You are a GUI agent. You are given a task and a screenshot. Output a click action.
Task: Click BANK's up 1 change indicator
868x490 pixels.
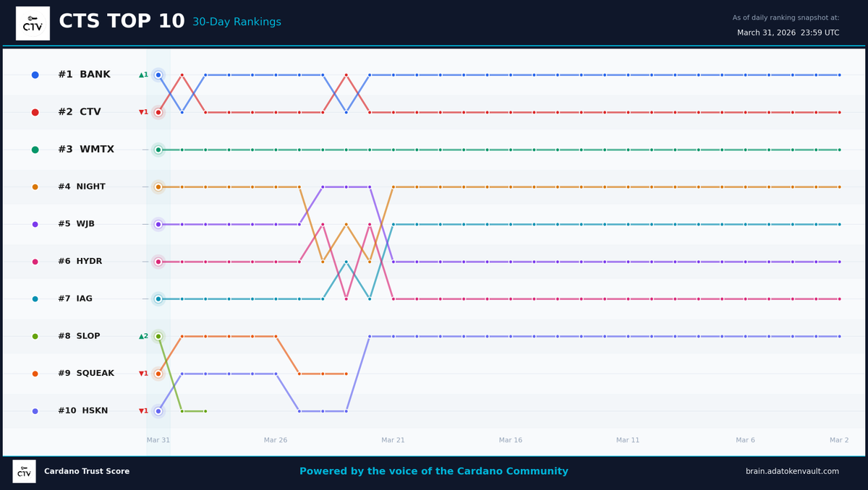(x=143, y=75)
